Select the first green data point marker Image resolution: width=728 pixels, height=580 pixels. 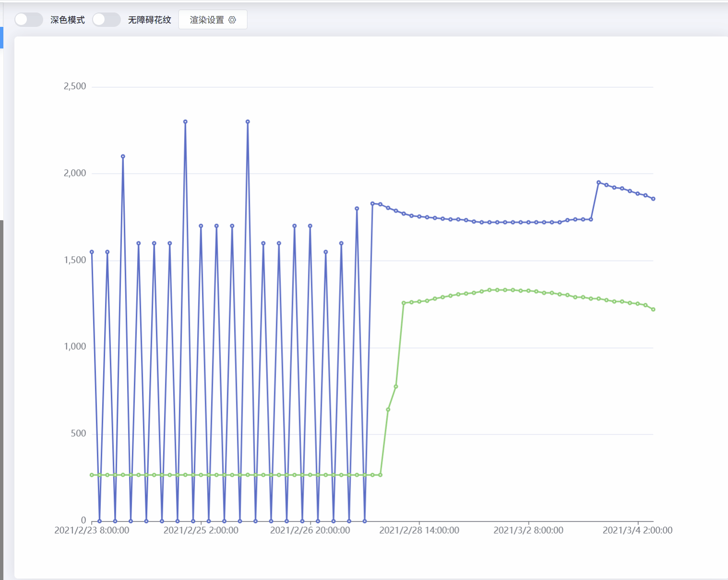92,475
